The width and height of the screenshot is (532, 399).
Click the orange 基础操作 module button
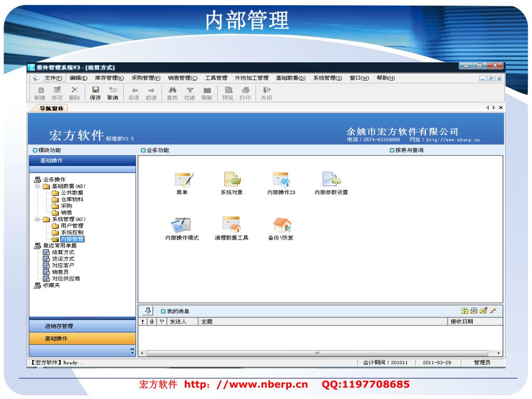tap(83, 339)
